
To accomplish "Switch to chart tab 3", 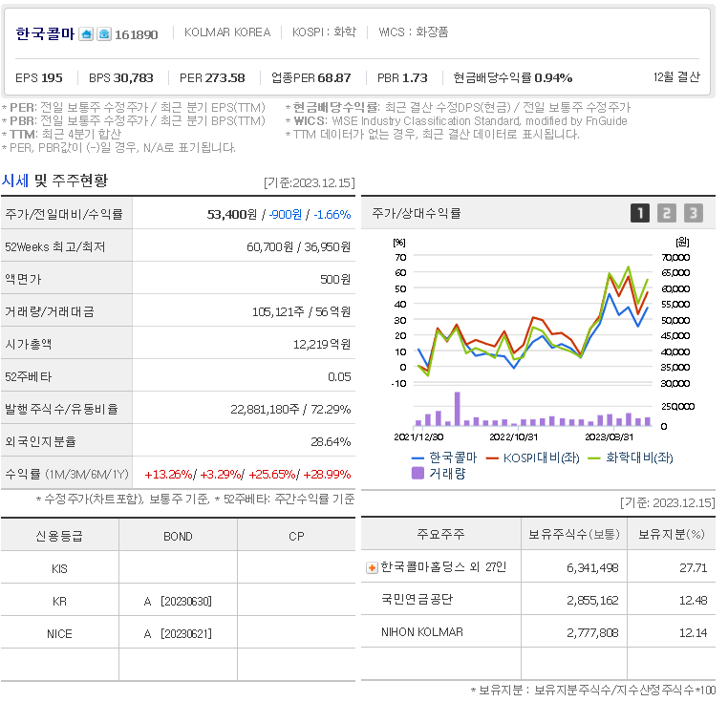I will pyautogui.click(x=694, y=213).
